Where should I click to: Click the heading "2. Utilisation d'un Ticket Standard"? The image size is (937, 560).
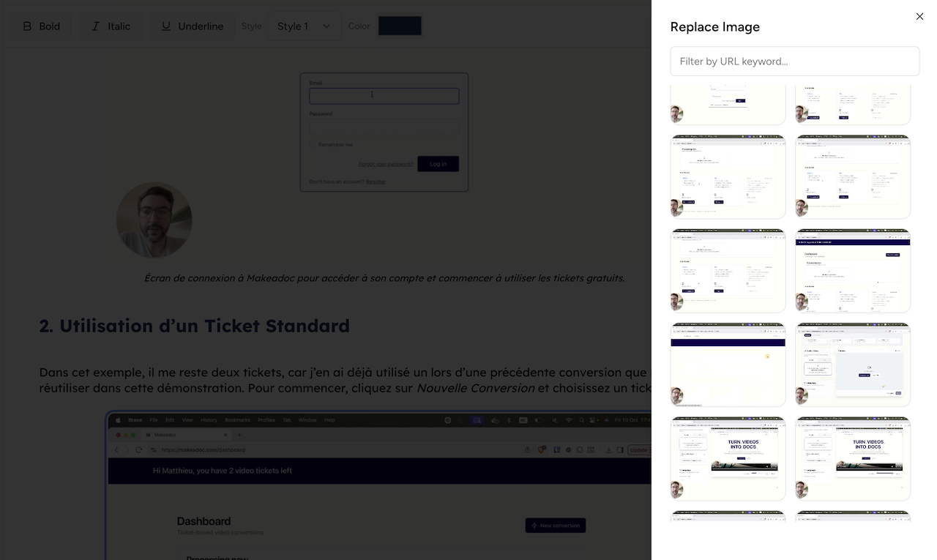(194, 326)
